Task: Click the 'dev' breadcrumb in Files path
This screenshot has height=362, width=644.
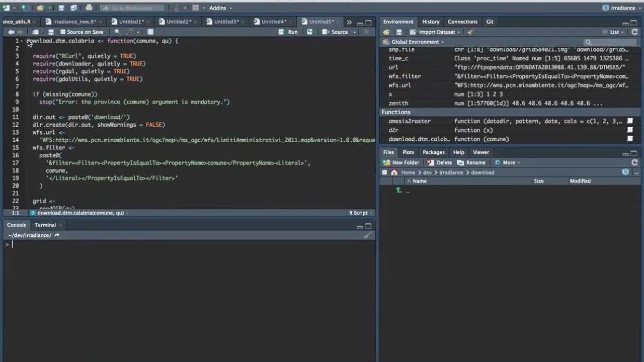Action: pyautogui.click(x=427, y=172)
